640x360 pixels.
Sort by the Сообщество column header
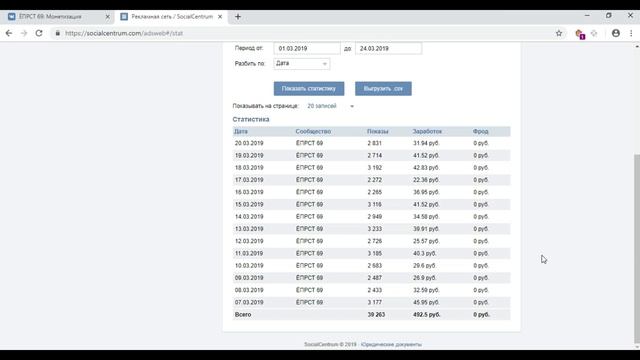point(313,131)
